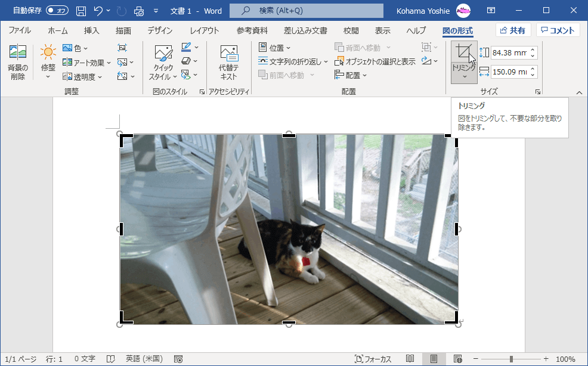The width and height of the screenshot is (588, 366).
Task: Switch to the Insert (挿入) tab
Action: click(x=91, y=30)
